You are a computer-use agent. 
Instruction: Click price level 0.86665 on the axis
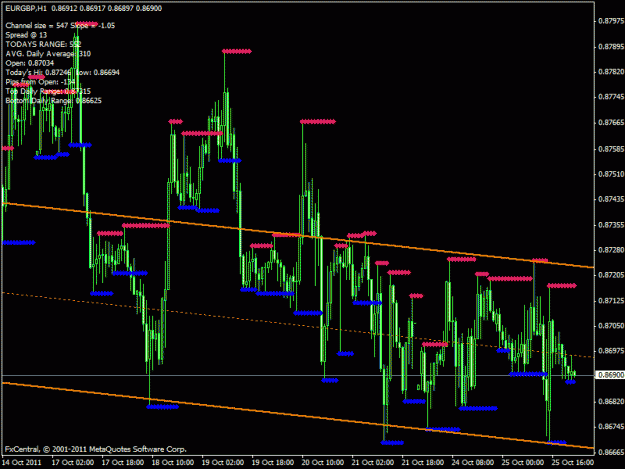coord(611,453)
